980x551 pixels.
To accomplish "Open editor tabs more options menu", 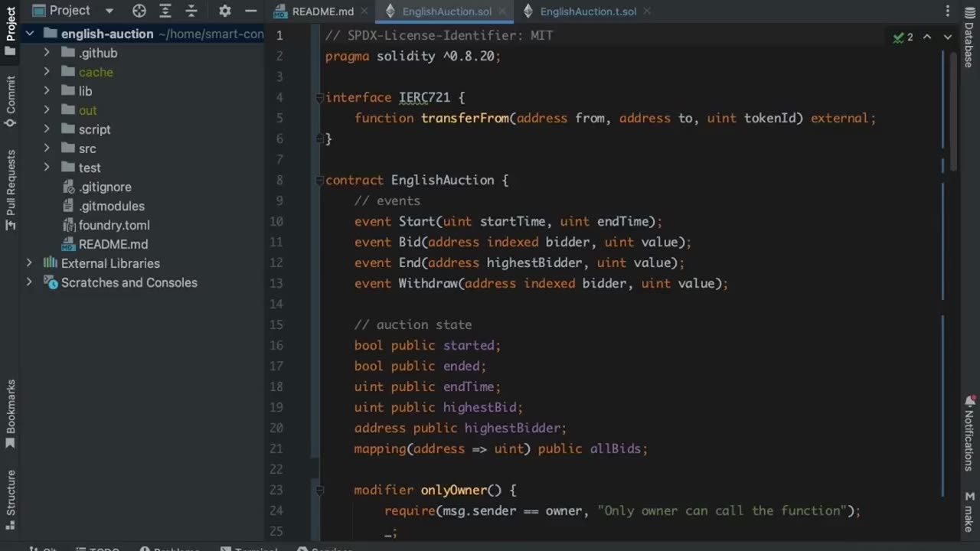I will click(948, 11).
